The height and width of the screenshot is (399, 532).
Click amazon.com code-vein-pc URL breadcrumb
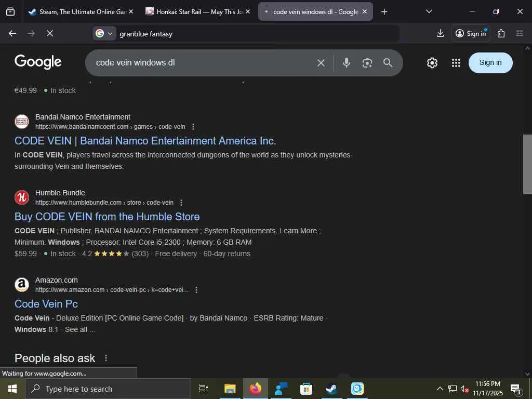coord(112,290)
